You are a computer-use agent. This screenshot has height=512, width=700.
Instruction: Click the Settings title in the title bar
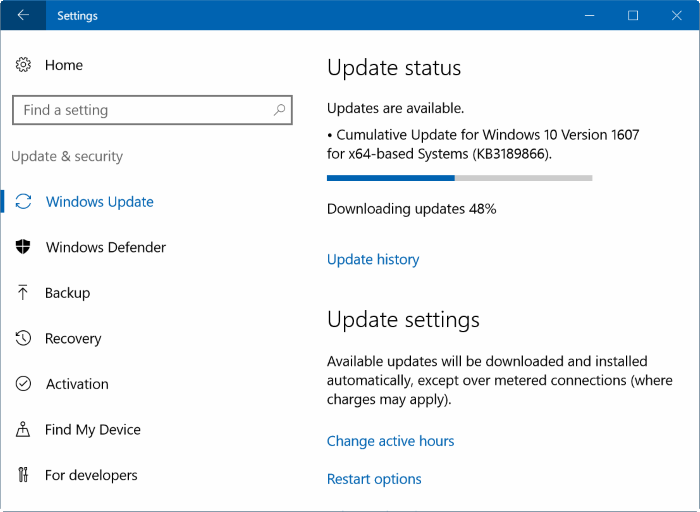coord(77,16)
